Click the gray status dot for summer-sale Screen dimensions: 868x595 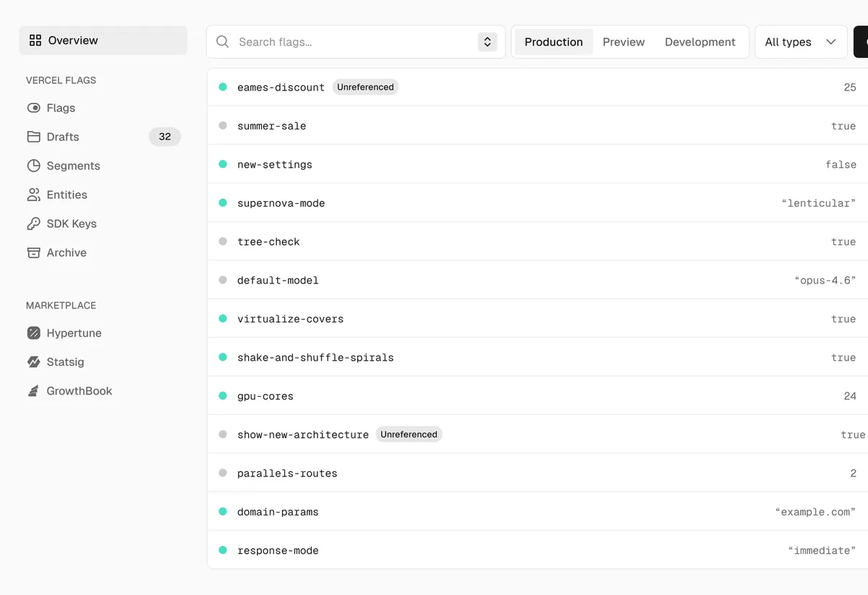(x=223, y=126)
